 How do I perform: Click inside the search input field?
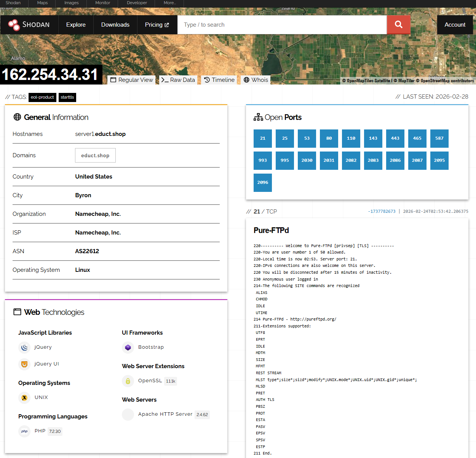click(282, 24)
